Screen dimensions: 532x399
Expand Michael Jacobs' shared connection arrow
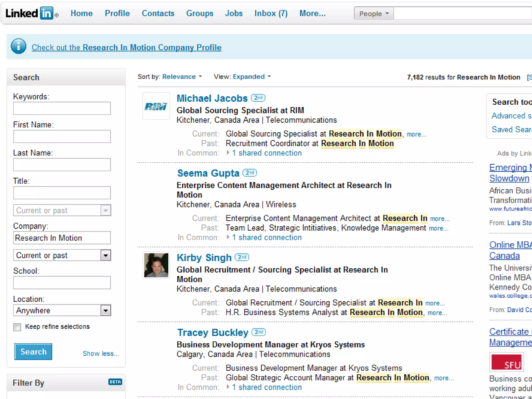228,153
